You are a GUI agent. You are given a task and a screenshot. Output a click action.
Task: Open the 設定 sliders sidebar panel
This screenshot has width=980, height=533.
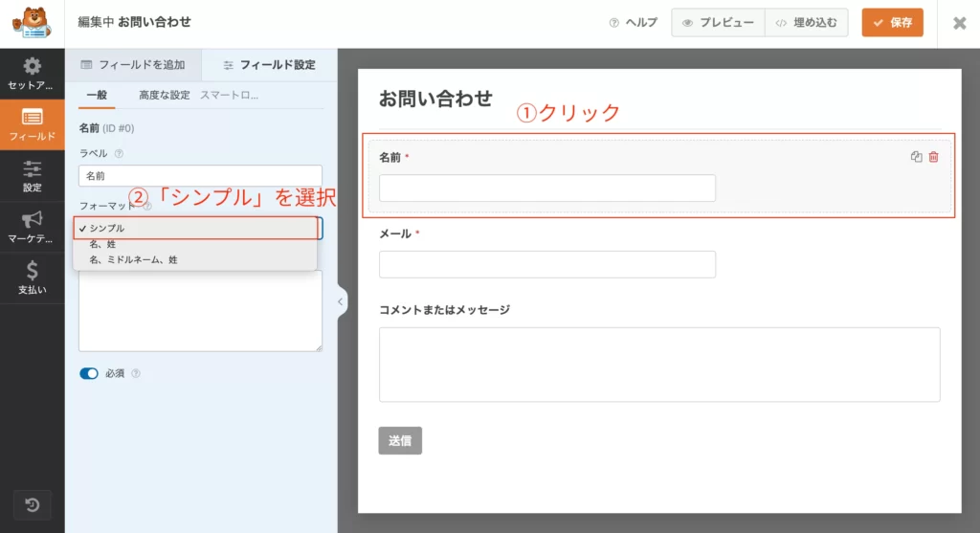click(x=32, y=175)
